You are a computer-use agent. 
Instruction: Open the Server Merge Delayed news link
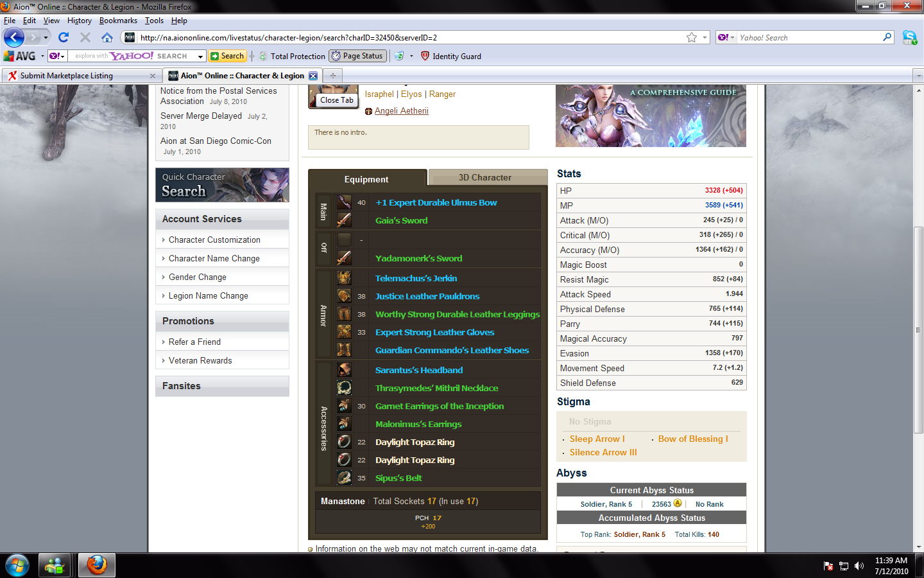pyautogui.click(x=201, y=116)
